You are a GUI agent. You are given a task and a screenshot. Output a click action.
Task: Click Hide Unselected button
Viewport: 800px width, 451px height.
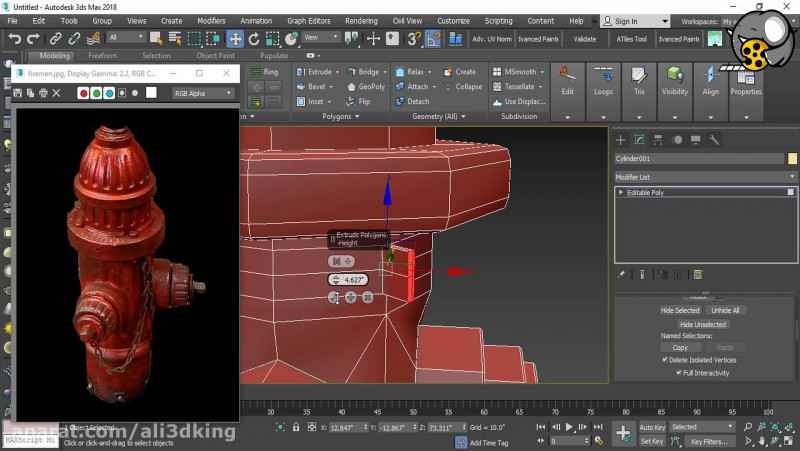coord(703,324)
